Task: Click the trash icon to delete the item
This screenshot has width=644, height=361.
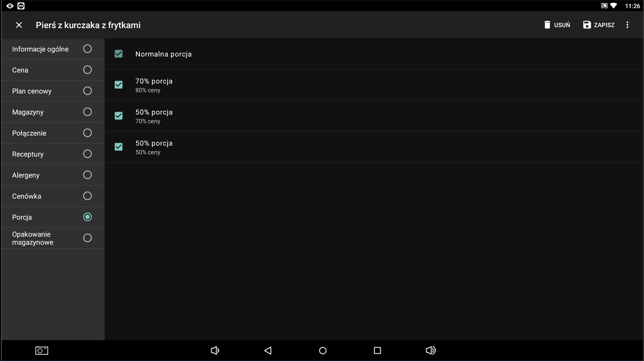Action: click(x=548, y=25)
